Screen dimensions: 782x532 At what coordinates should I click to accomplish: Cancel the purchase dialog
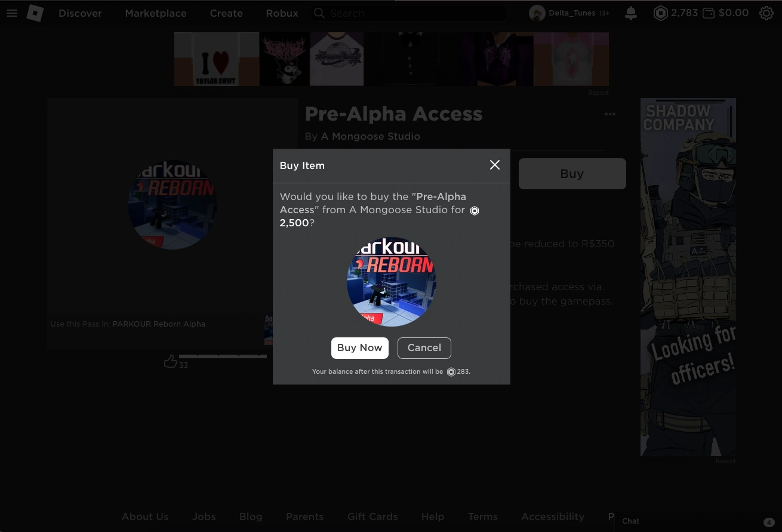424,348
